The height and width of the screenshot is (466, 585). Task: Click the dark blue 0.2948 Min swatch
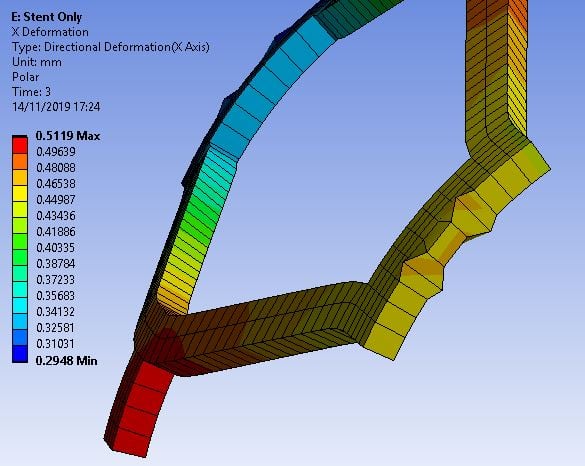[x=20, y=354]
